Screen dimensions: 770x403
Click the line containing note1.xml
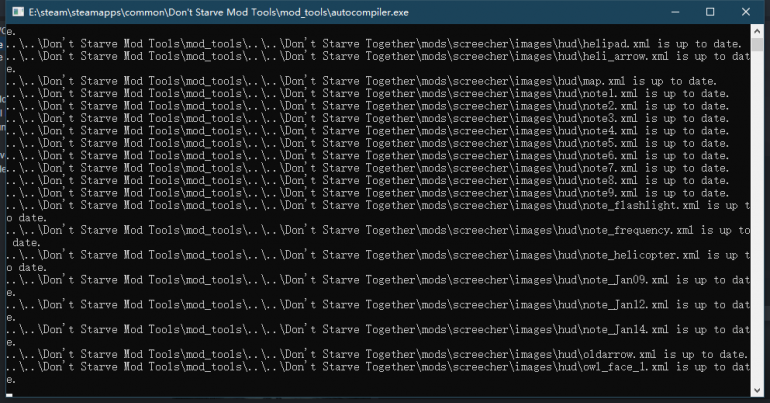click(367, 93)
